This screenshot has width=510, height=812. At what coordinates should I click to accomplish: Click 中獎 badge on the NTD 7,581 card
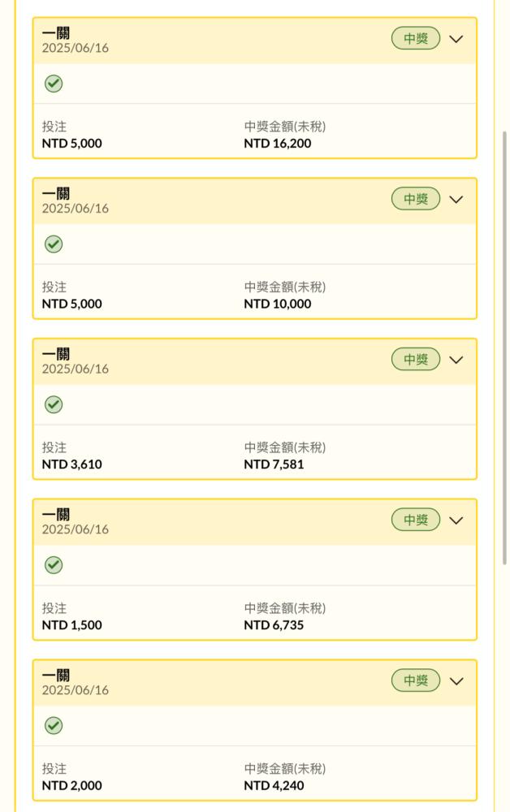[x=416, y=360]
